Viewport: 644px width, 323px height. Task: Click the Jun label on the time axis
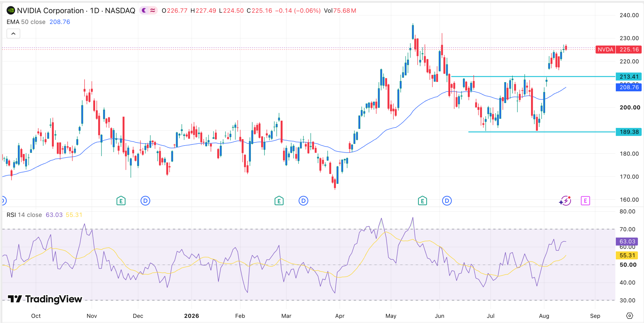(439, 316)
